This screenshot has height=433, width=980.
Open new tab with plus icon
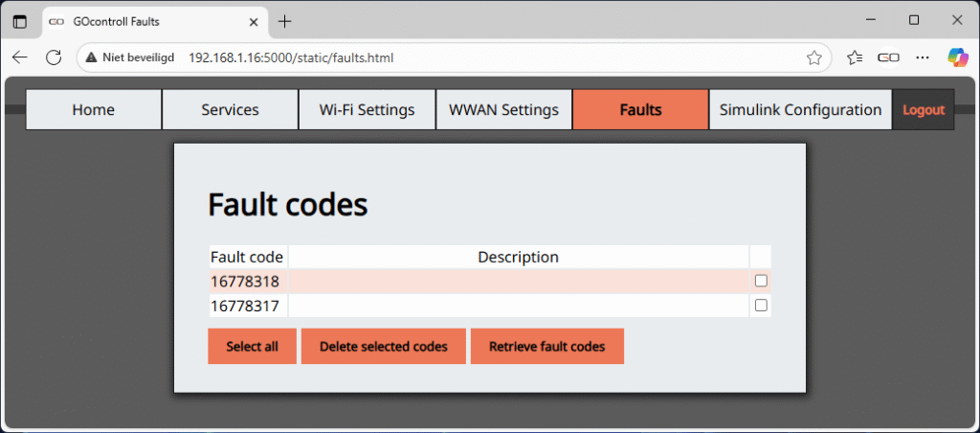coord(284,21)
